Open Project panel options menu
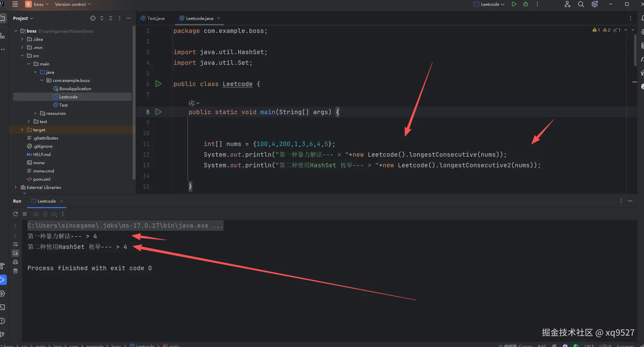The width and height of the screenshot is (644, 347). pyautogui.click(x=120, y=18)
